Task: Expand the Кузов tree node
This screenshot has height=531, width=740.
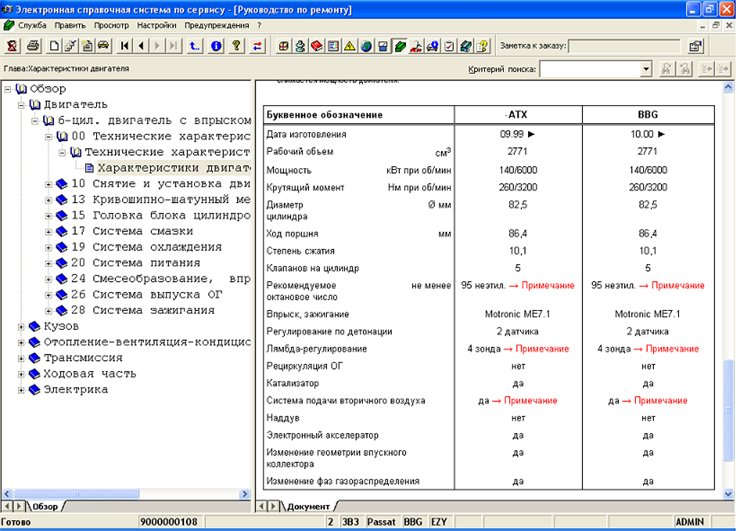Action: [21, 327]
